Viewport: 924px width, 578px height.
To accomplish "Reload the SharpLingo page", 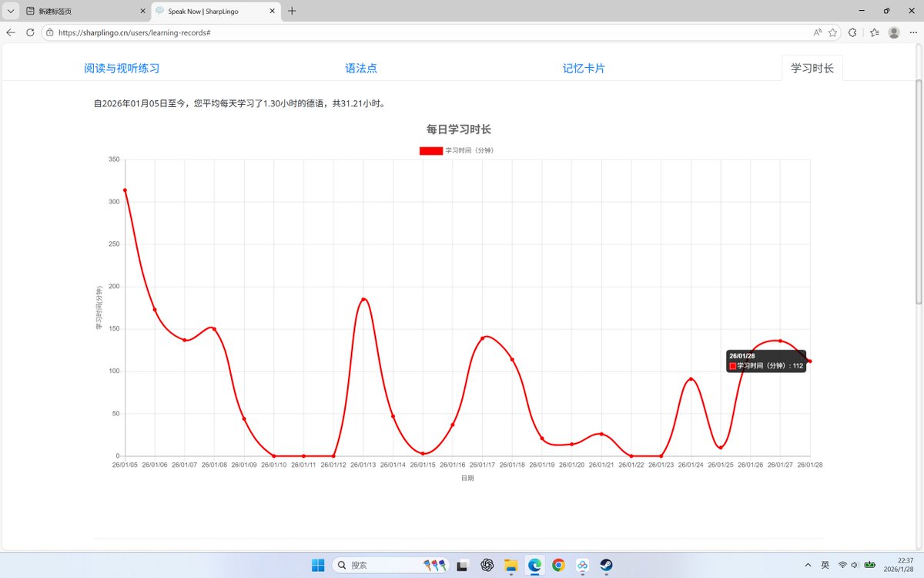I will tap(30, 32).
